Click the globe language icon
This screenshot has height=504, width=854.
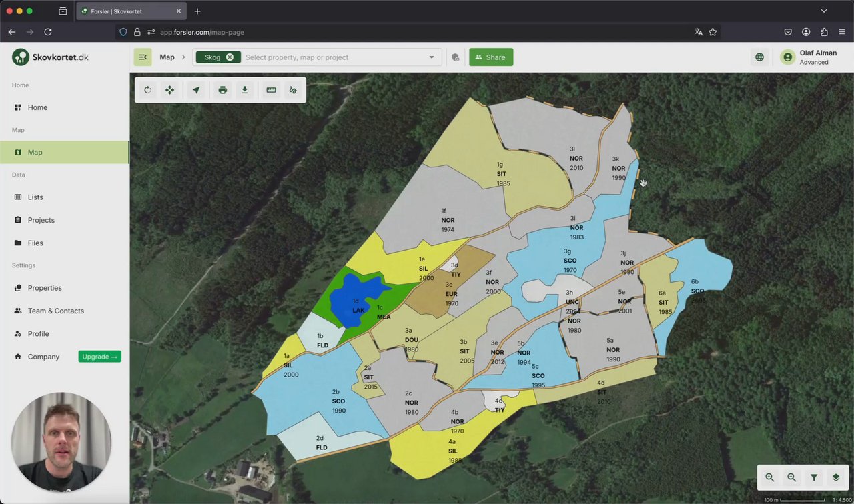point(759,57)
